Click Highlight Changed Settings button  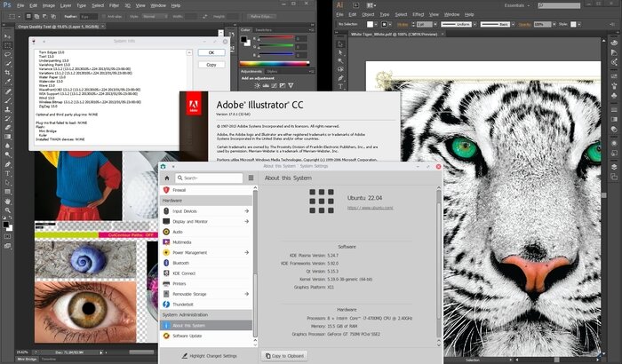coord(209,356)
